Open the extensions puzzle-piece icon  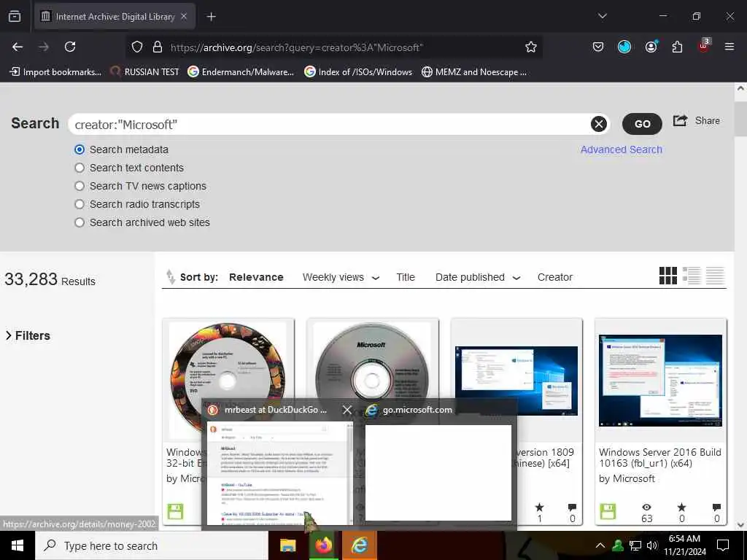click(x=677, y=47)
